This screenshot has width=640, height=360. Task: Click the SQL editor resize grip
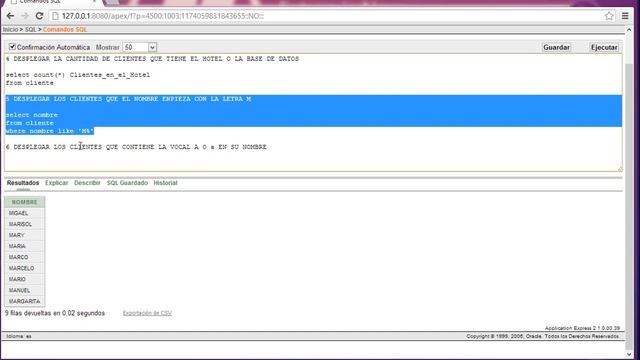click(620, 169)
